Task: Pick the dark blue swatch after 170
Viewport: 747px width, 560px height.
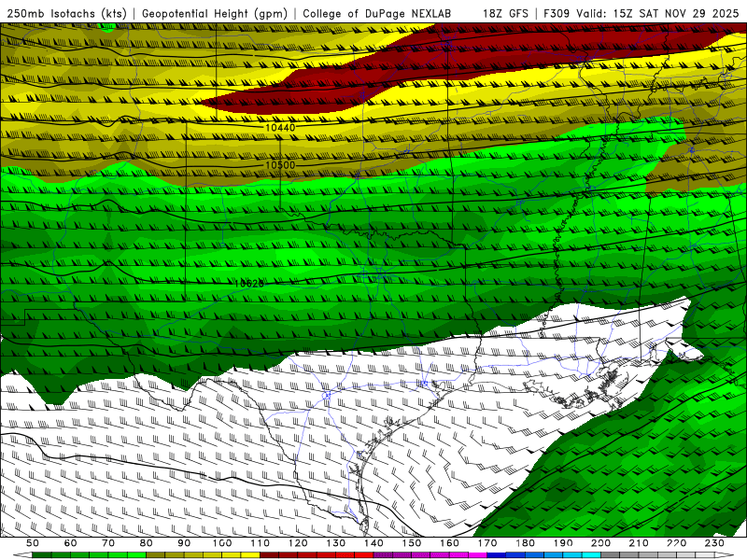Action: (x=497, y=555)
